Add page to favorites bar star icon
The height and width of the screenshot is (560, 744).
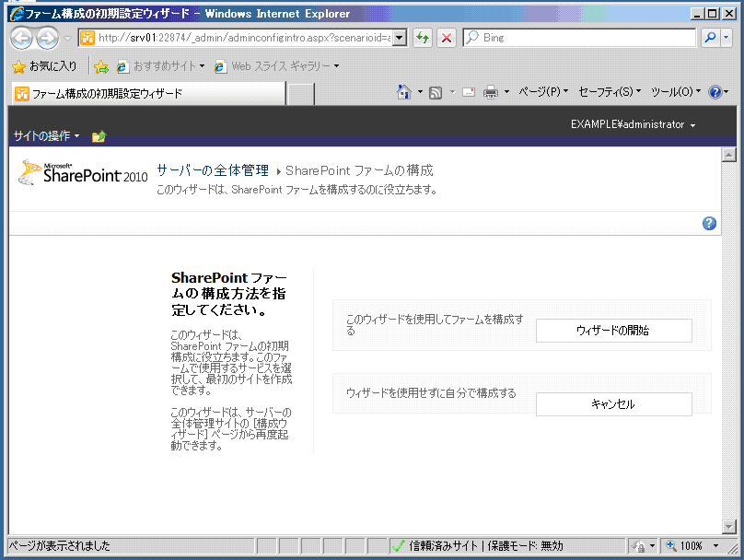(x=101, y=66)
